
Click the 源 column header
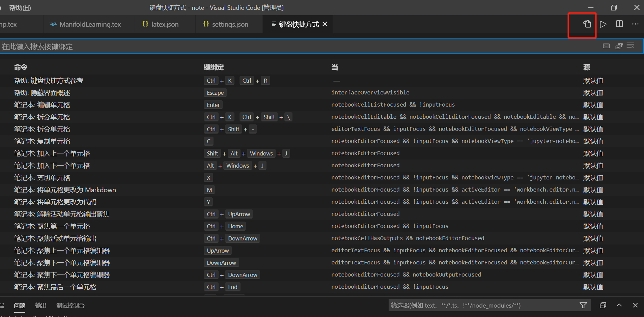[587, 67]
